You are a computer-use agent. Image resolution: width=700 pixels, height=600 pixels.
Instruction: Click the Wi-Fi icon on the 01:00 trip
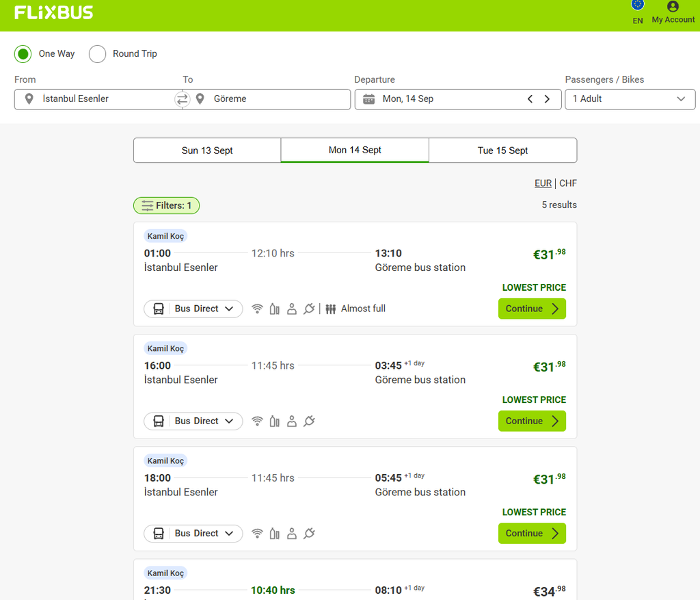point(257,309)
